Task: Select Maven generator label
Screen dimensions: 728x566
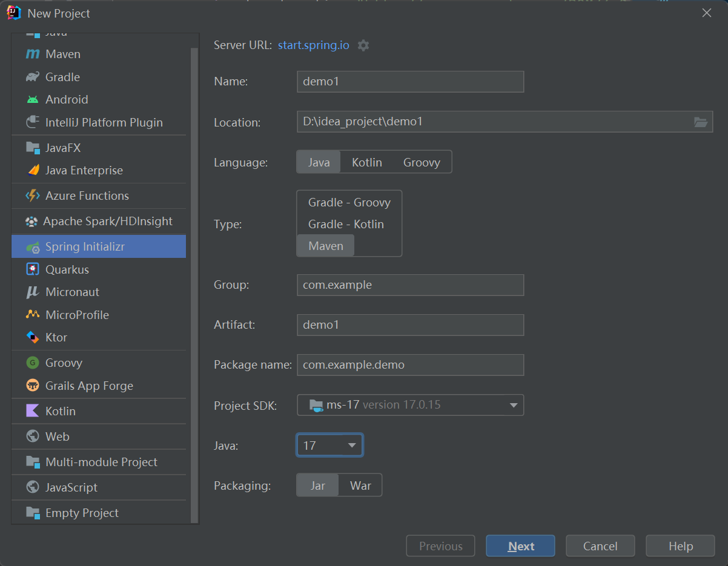Action: [63, 54]
